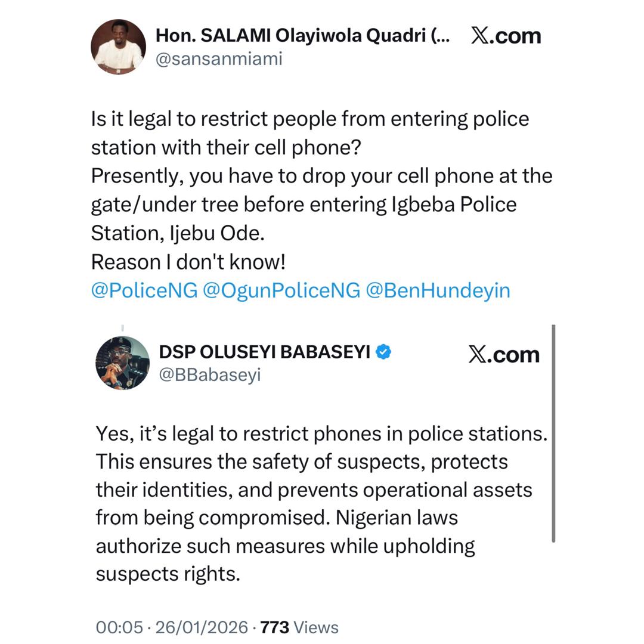This screenshot has width=644, height=644.
Task: Click the 'Is it legal to restrict' question line
Action: click(x=309, y=119)
